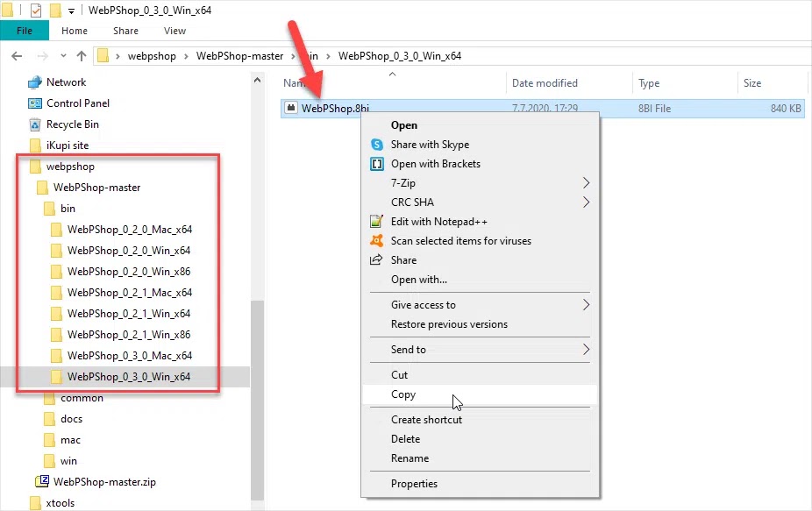Click webpshop breadcrumb in address bar
The height and width of the screenshot is (511, 812).
coord(152,56)
